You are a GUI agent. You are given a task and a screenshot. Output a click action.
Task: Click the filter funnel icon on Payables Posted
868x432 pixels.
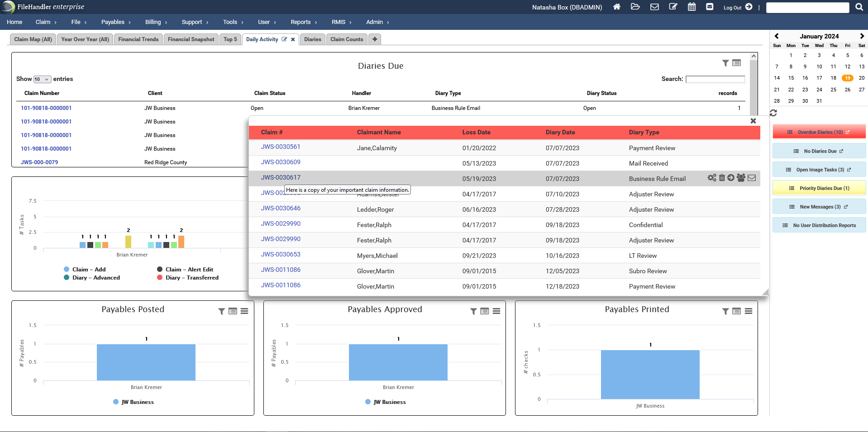click(221, 311)
